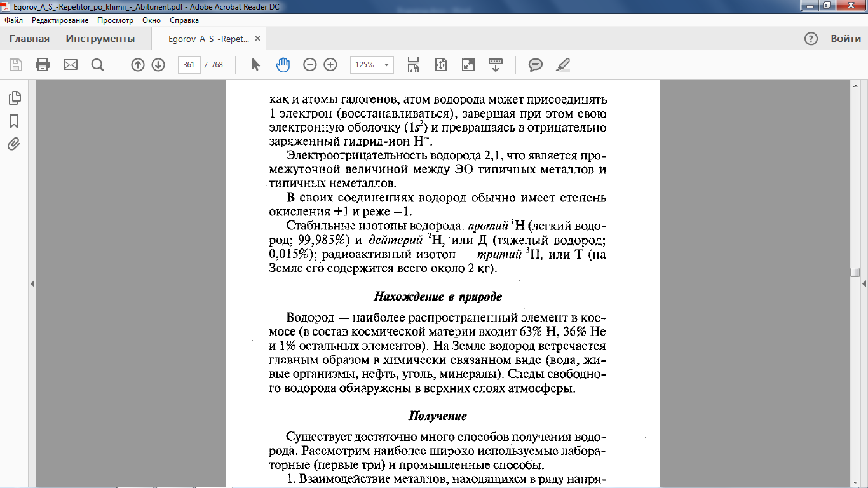Open the Просмотр menu
The image size is (868, 488).
tap(116, 20)
